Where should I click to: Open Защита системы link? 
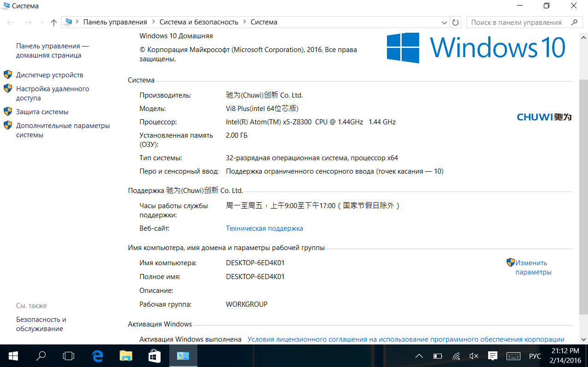(x=42, y=112)
